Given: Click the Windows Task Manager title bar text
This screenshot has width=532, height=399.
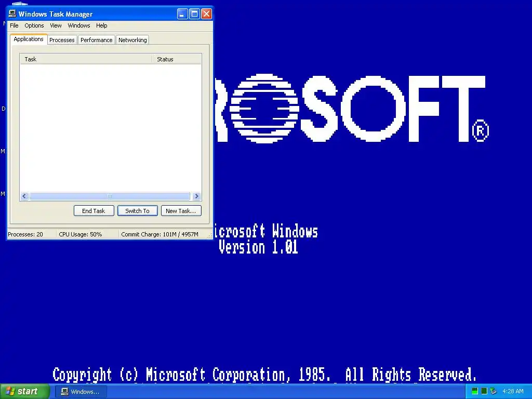Looking at the screenshot, I should pos(56,14).
